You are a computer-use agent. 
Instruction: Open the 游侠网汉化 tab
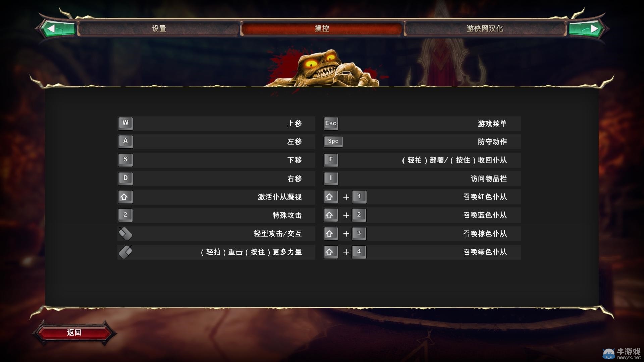tap(485, 29)
